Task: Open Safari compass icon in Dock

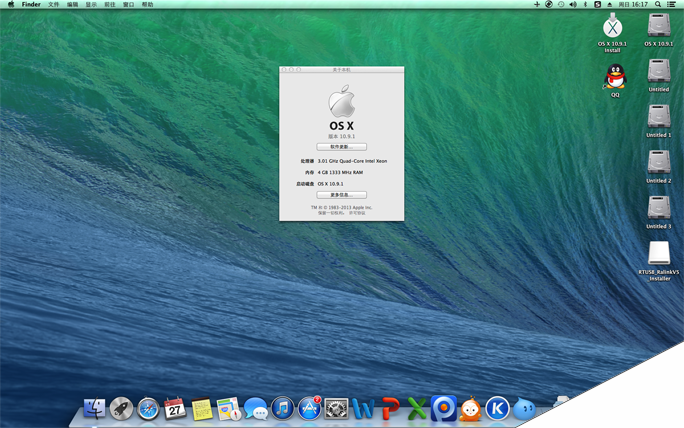Action: (148, 409)
